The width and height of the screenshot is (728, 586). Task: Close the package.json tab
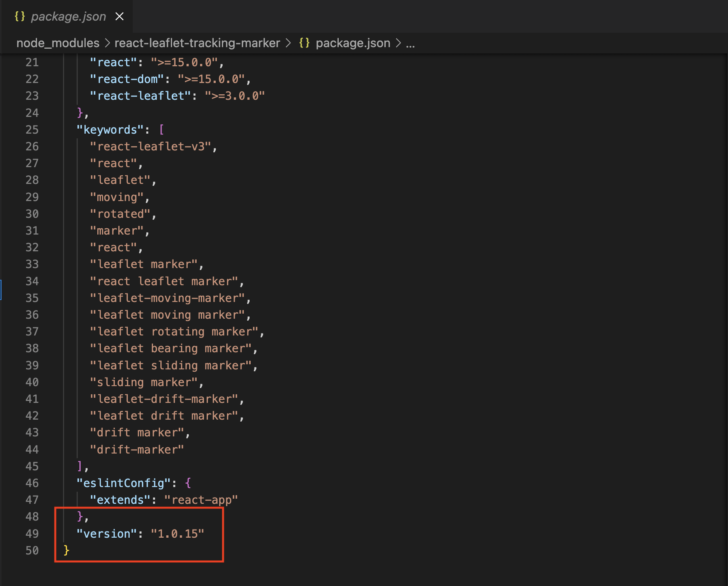pyautogui.click(x=120, y=16)
